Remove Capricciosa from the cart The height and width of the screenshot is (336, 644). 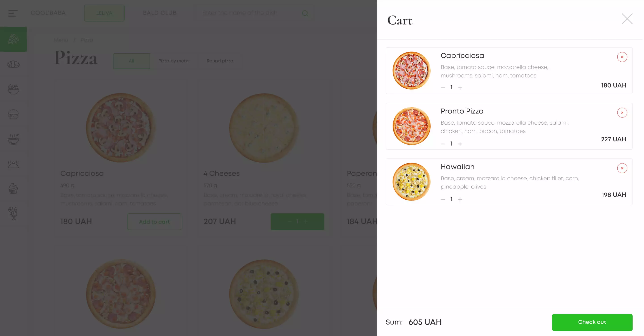pos(622,57)
